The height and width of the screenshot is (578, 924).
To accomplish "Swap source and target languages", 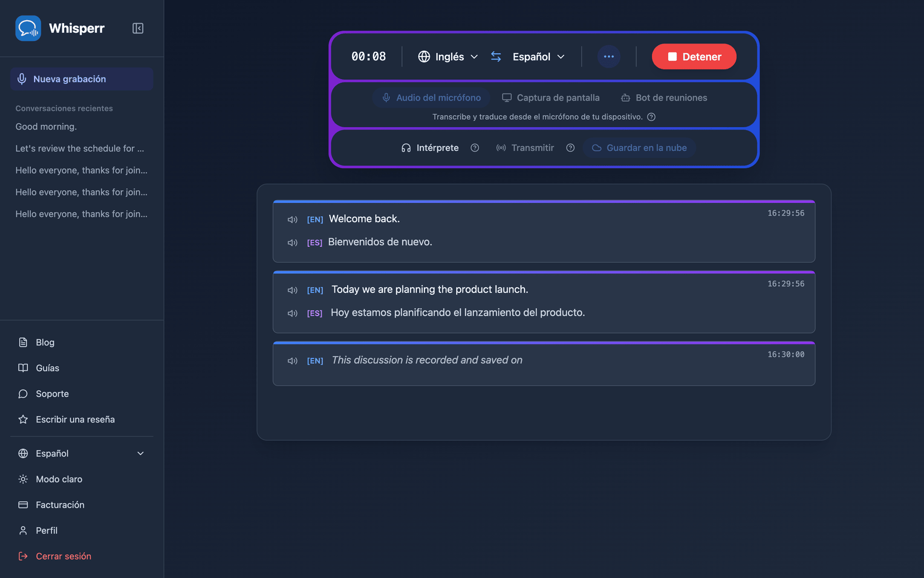I will [x=496, y=57].
